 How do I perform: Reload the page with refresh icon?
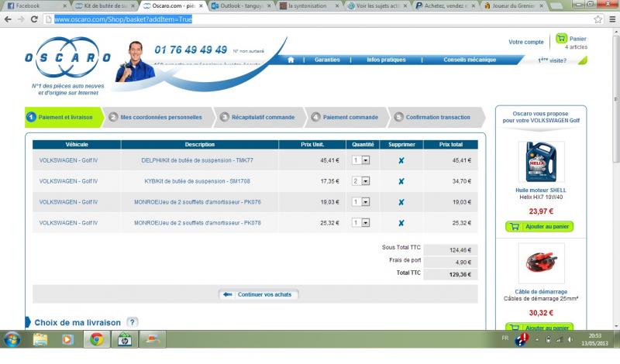coord(34,19)
